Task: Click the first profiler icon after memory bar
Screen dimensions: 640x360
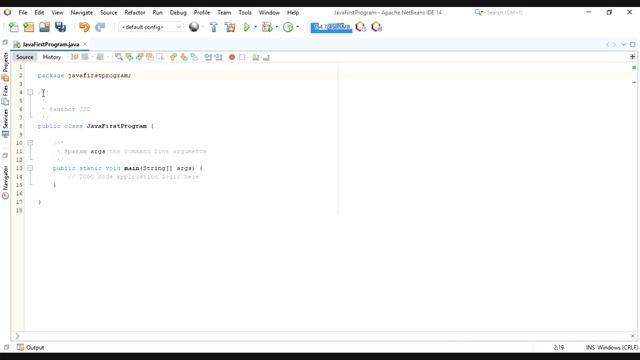Action: (360, 27)
